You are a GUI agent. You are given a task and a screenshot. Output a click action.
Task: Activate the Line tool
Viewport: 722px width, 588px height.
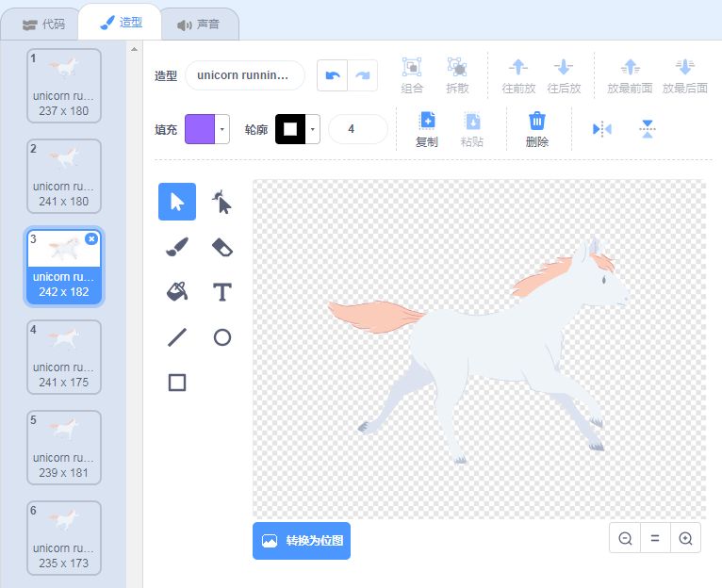coord(177,337)
